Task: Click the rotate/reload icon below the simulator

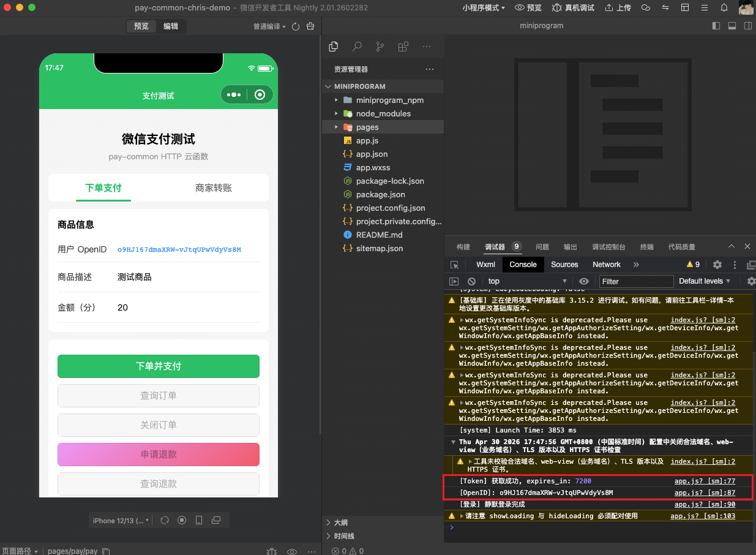Action: 165,520
